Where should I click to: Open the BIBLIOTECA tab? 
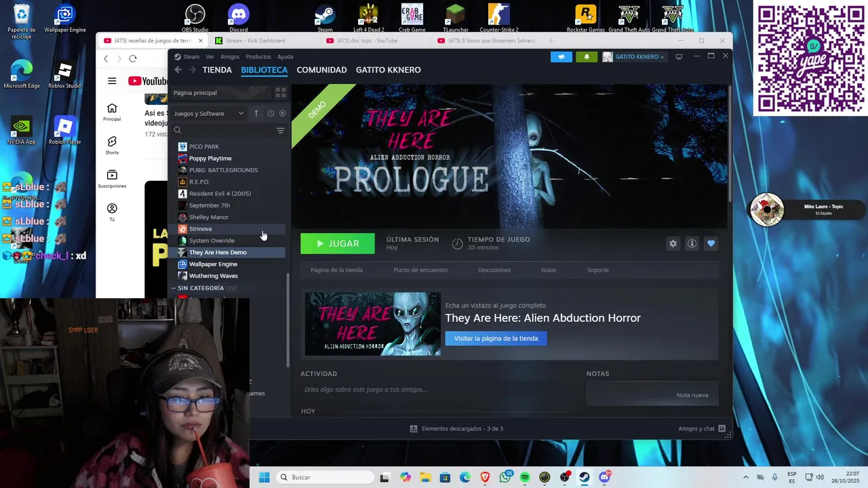click(264, 70)
